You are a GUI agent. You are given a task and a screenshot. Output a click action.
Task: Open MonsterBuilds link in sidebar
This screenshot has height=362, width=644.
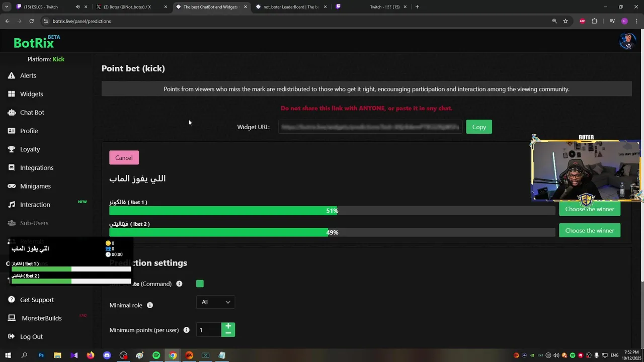(x=42, y=318)
